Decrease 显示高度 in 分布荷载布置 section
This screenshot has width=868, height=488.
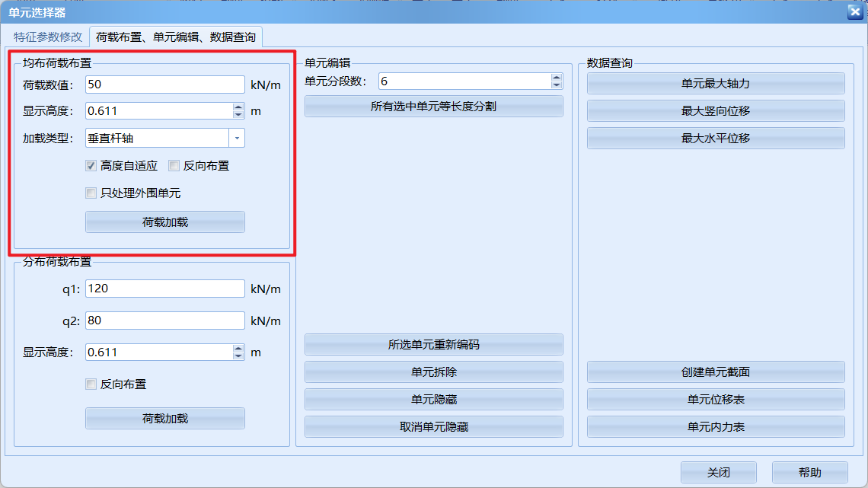(x=238, y=356)
